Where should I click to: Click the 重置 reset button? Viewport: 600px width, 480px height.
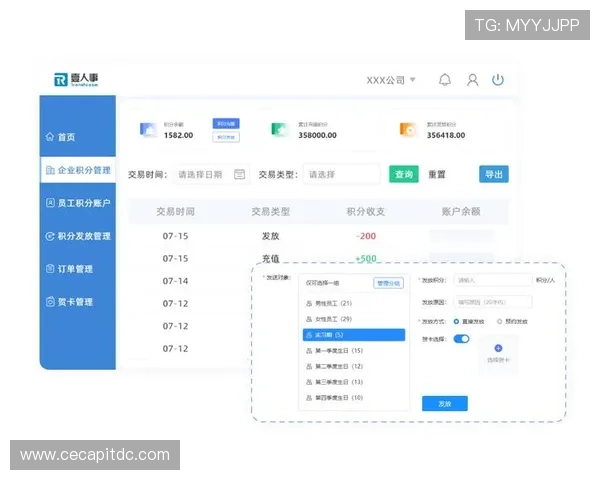(437, 175)
